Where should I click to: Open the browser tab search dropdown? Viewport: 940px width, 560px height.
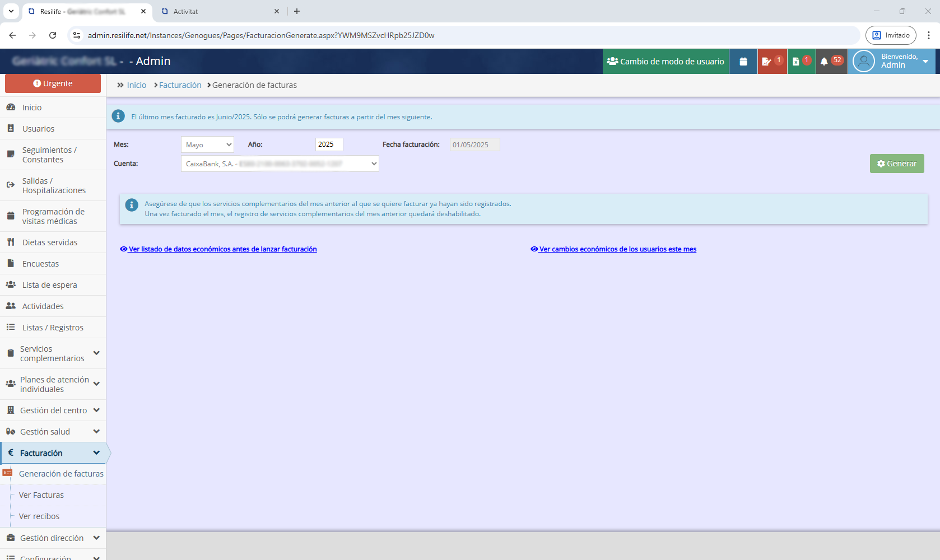pos(11,11)
